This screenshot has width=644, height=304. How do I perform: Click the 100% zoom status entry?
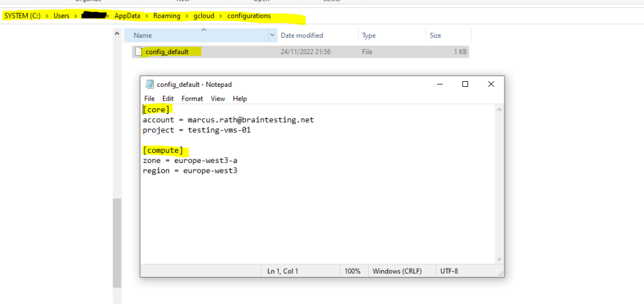click(353, 271)
